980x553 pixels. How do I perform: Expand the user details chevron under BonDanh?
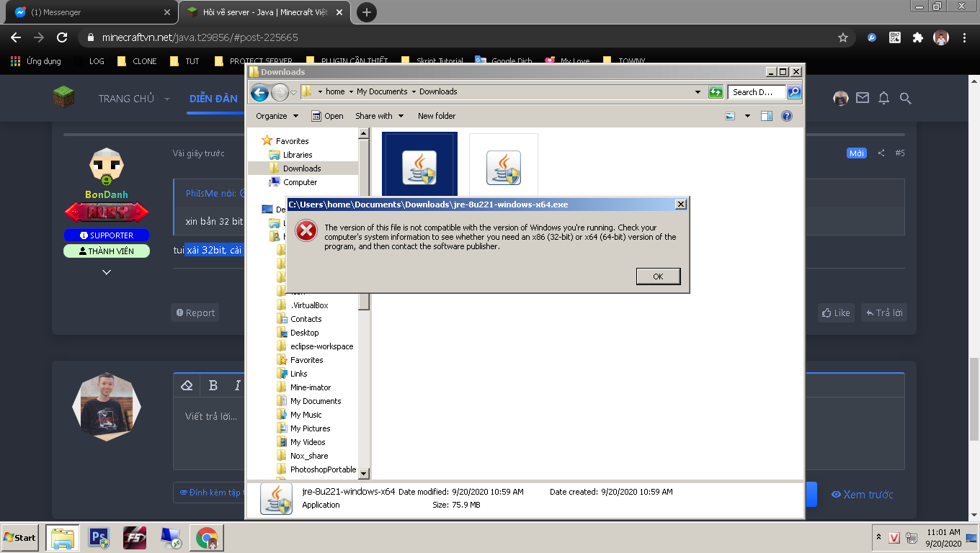click(107, 272)
